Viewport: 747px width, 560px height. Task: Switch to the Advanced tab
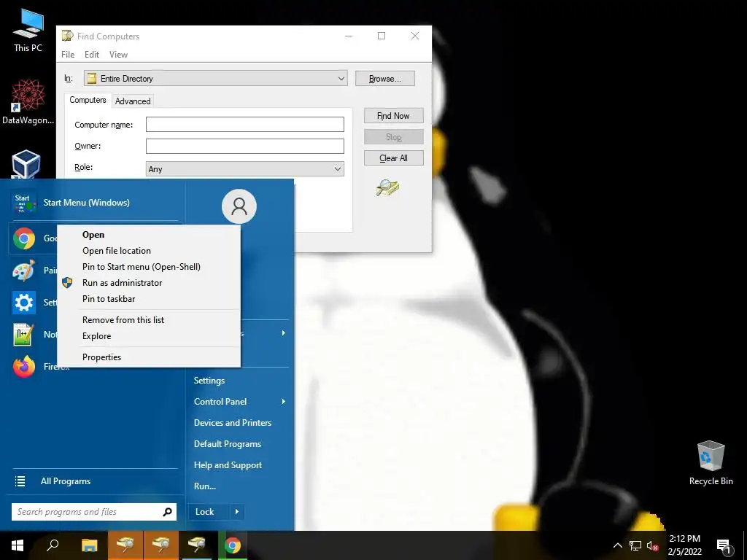coord(133,101)
